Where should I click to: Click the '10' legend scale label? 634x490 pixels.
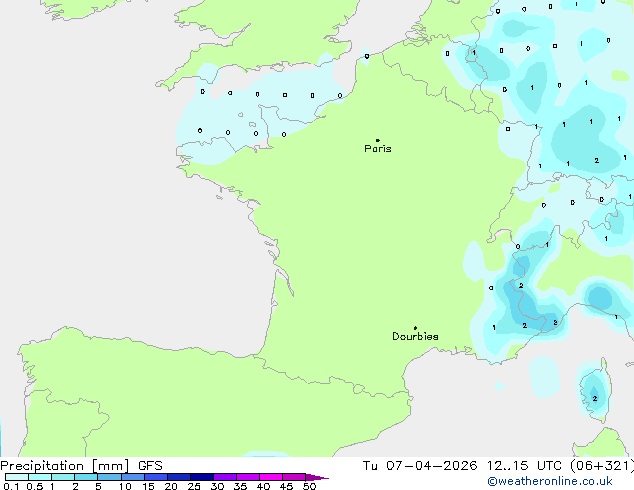tap(125, 486)
